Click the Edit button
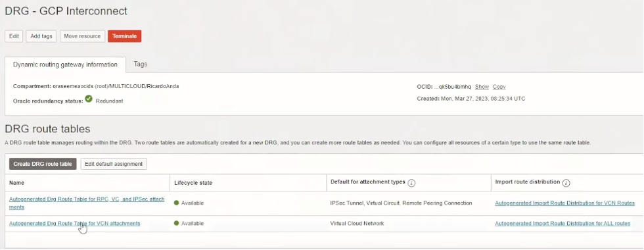Screen dimensions: 644x250 click(14, 36)
